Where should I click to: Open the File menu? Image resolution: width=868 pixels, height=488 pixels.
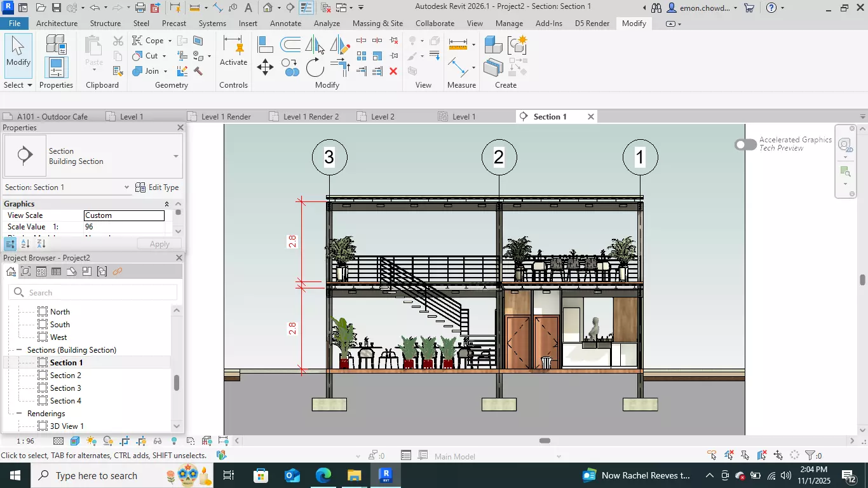click(14, 24)
